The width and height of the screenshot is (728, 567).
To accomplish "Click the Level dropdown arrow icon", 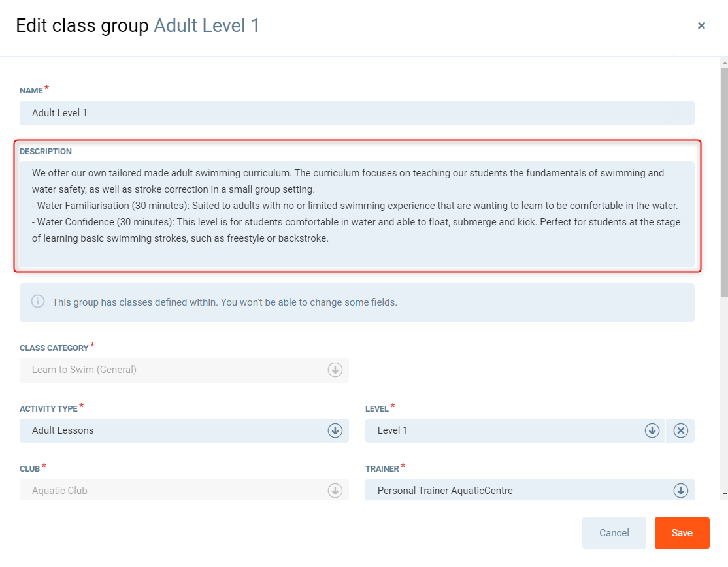I will (x=652, y=430).
